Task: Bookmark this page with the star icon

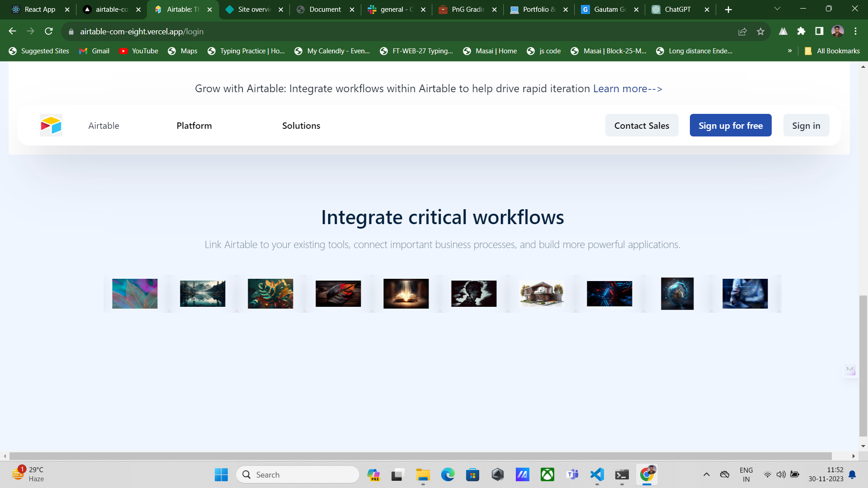Action: click(x=760, y=31)
